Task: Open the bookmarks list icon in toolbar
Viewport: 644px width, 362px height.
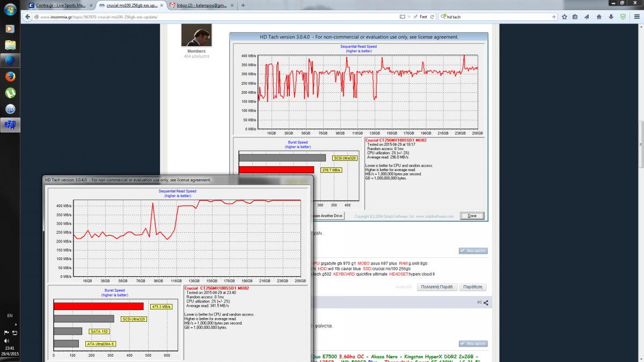Action: pos(575,17)
